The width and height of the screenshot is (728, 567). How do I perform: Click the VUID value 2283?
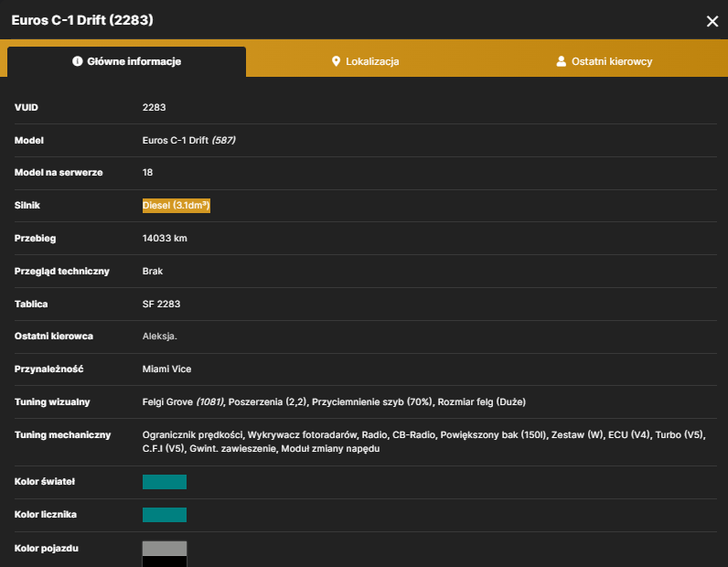tap(154, 107)
